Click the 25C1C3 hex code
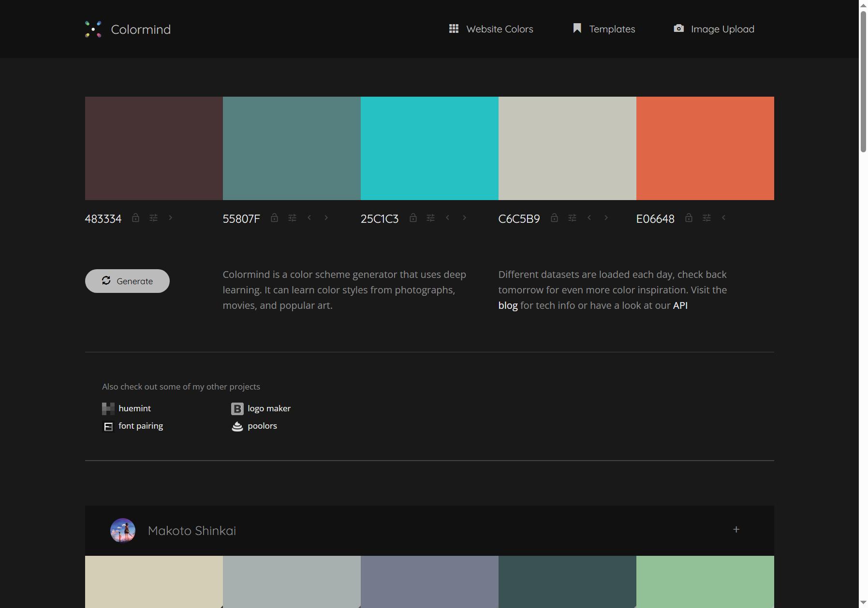Viewport: 868px width, 608px height. 380,219
